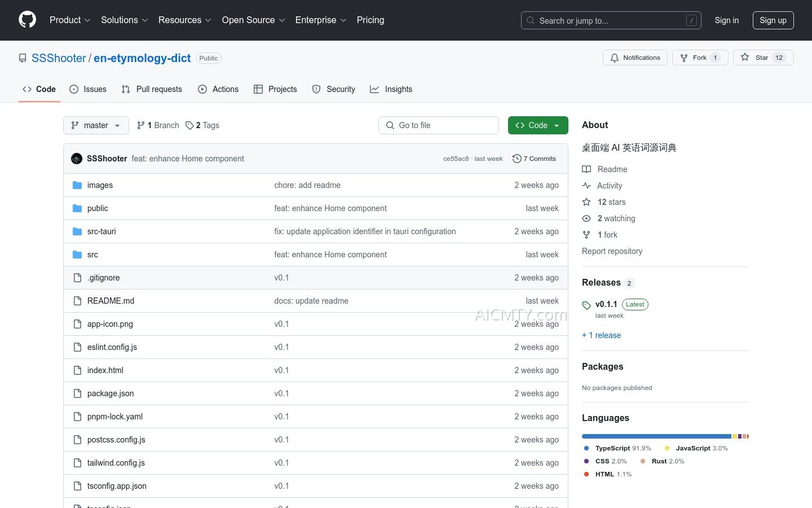Open the Activity link in About
The image size is (812, 508).
pos(609,186)
